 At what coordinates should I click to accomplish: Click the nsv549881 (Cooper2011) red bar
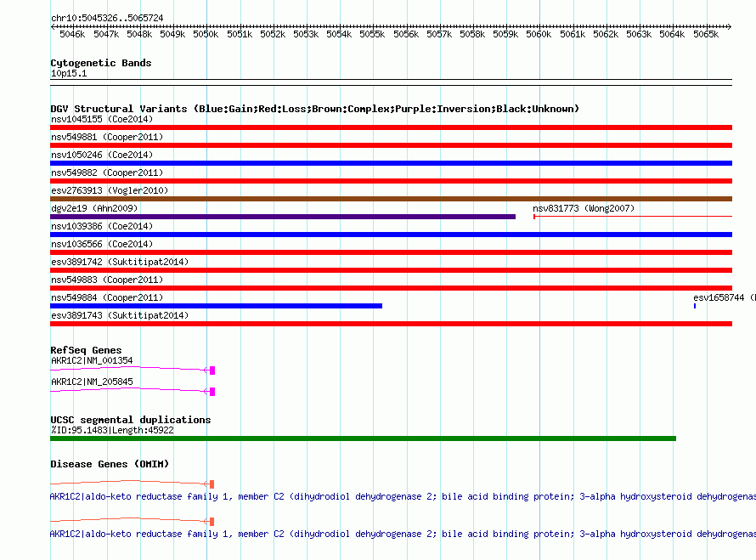(391, 145)
